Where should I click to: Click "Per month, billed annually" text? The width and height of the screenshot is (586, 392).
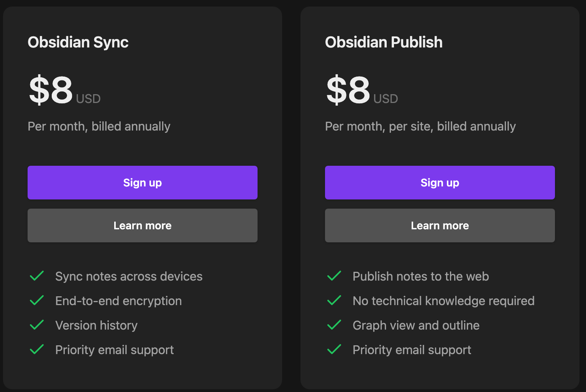coord(99,126)
